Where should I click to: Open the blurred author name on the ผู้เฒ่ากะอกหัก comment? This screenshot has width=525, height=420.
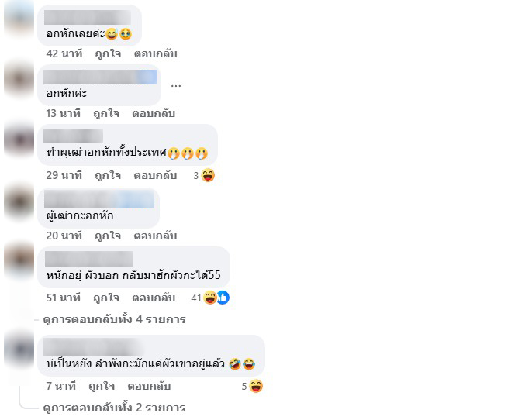(99, 199)
